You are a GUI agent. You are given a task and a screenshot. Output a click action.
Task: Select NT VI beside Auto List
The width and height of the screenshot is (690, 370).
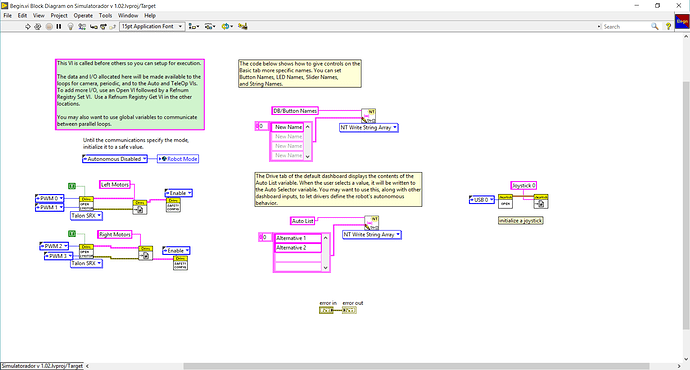tap(372, 223)
